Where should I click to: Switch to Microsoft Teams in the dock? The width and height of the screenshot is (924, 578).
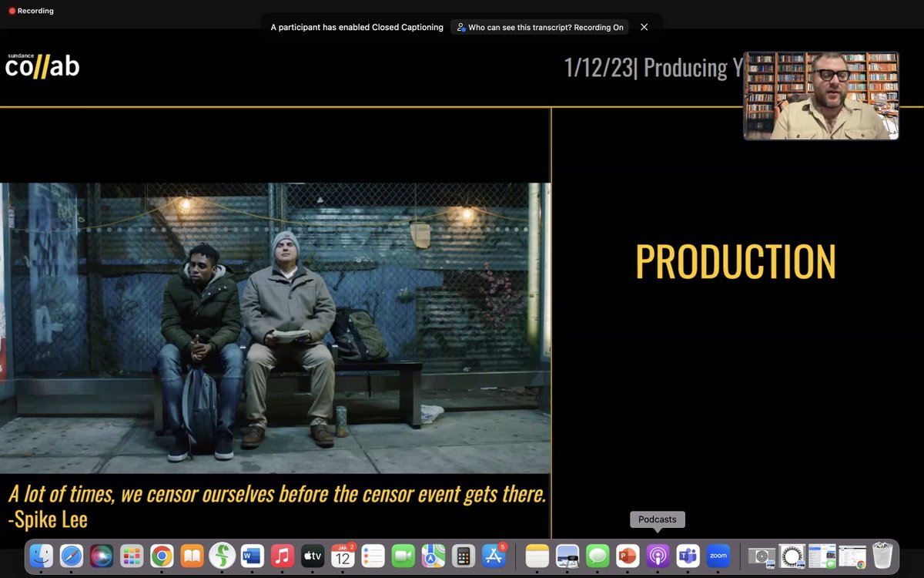tap(688, 556)
